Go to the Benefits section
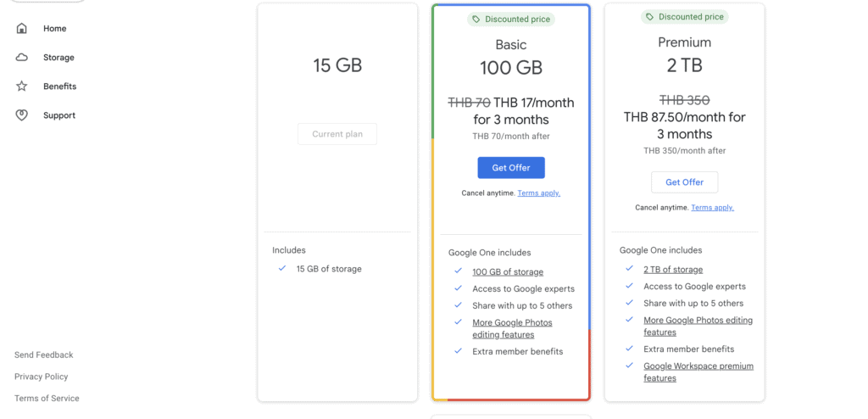The image size is (868, 419). coord(60,87)
